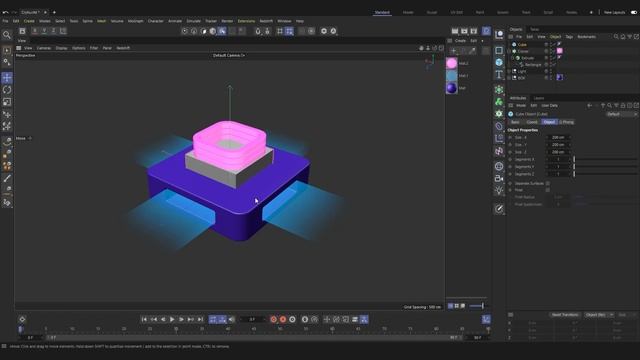Open the Light objects palette icon
Screen dimensions: 640x360
pos(499,191)
